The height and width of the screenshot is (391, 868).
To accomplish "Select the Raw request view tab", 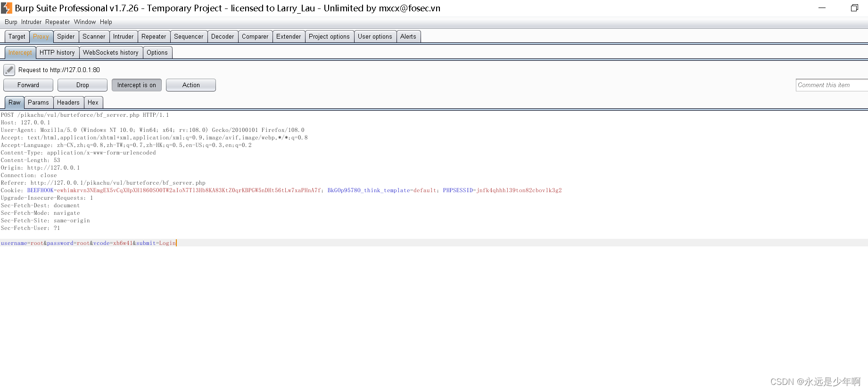I will [15, 103].
